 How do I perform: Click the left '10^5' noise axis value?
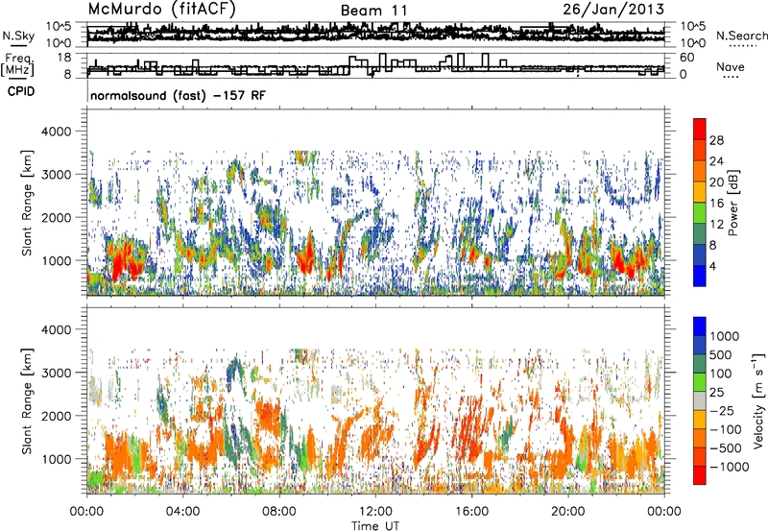[60, 26]
